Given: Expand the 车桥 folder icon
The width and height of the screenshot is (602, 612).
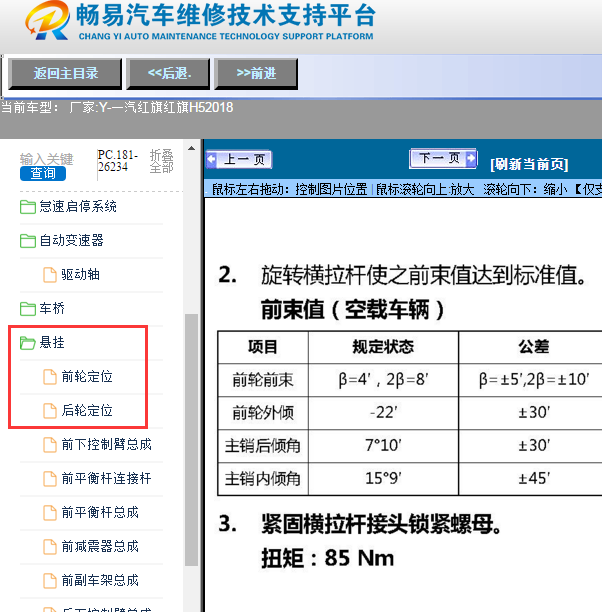Looking at the screenshot, I should (28, 309).
